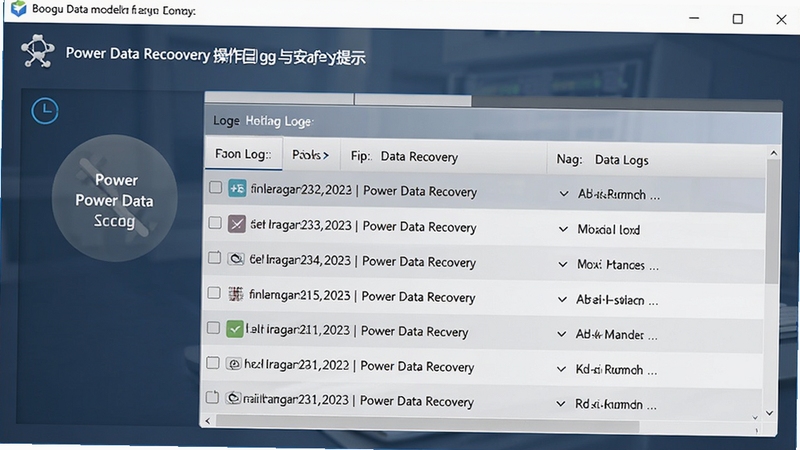Select the Faon Log tab
800x450 pixels.
pyautogui.click(x=243, y=154)
